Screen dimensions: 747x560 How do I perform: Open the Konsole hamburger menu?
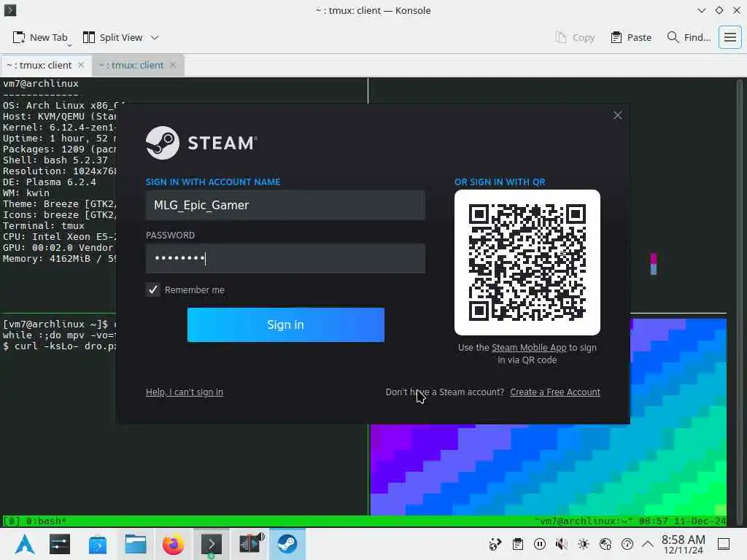point(729,37)
